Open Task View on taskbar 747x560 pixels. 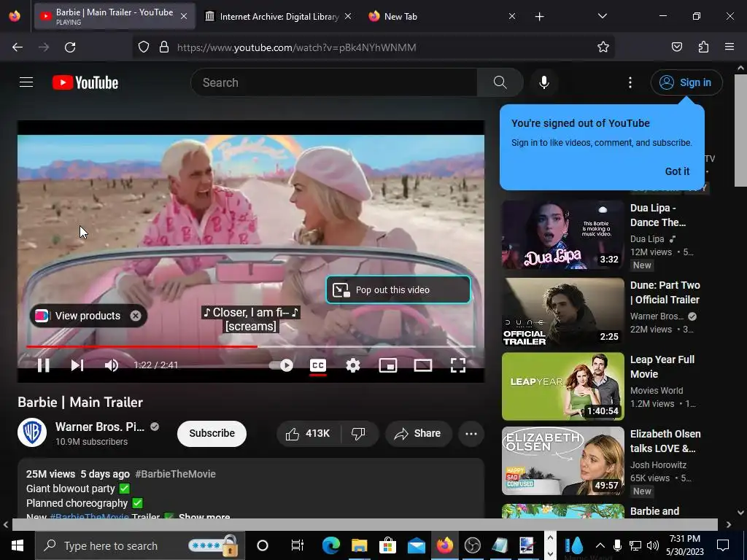[298, 545]
